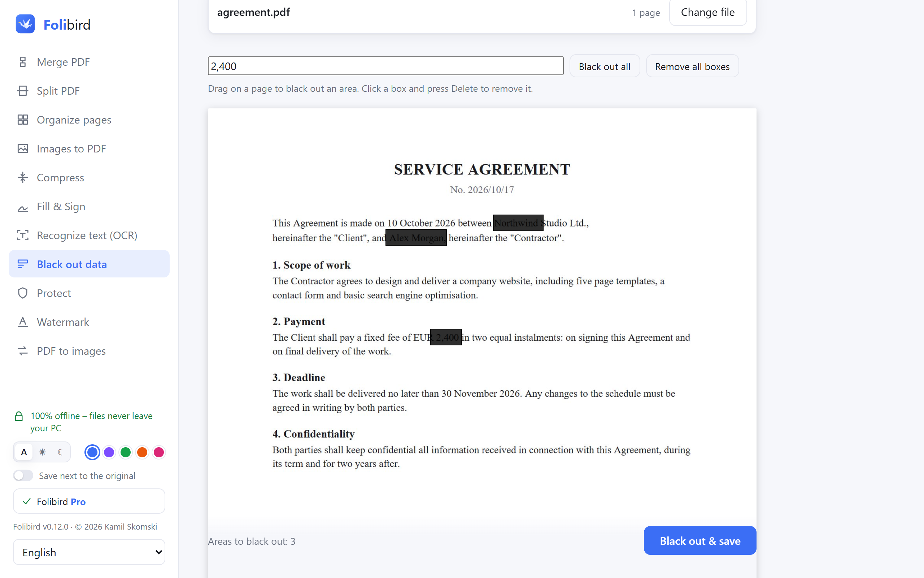This screenshot has width=924, height=578.
Task: Open Organize pages tool
Action: point(89,120)
